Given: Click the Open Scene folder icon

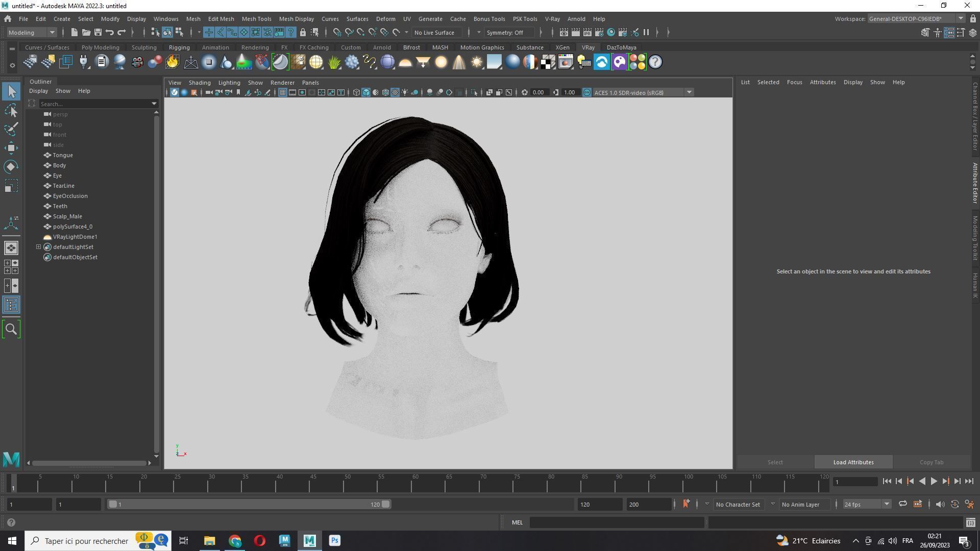Looking at the screenshot, I should point(86,32).
